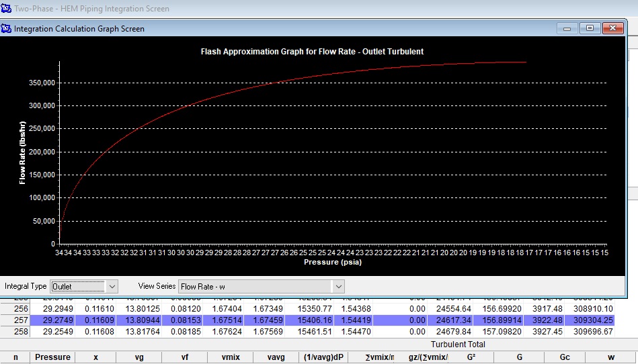
Task: Click the vf value 0.08185
Action: click(x=186, y=332)
